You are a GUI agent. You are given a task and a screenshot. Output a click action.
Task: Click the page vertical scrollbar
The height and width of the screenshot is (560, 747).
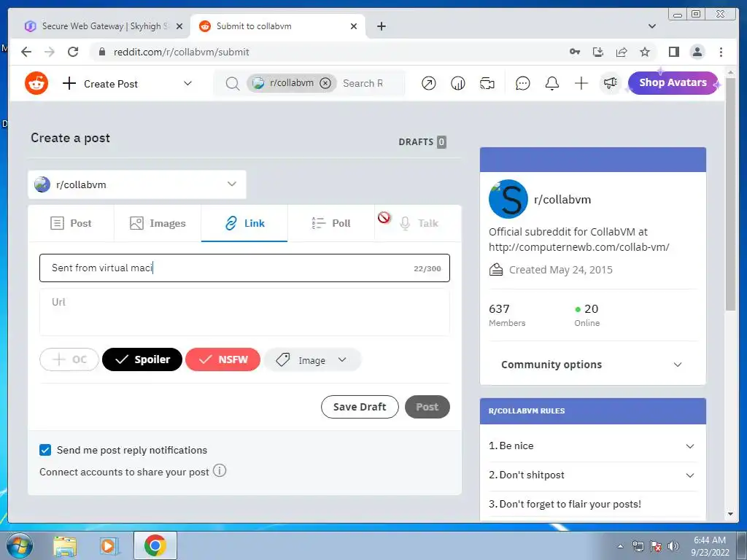(x=730, y=194)
